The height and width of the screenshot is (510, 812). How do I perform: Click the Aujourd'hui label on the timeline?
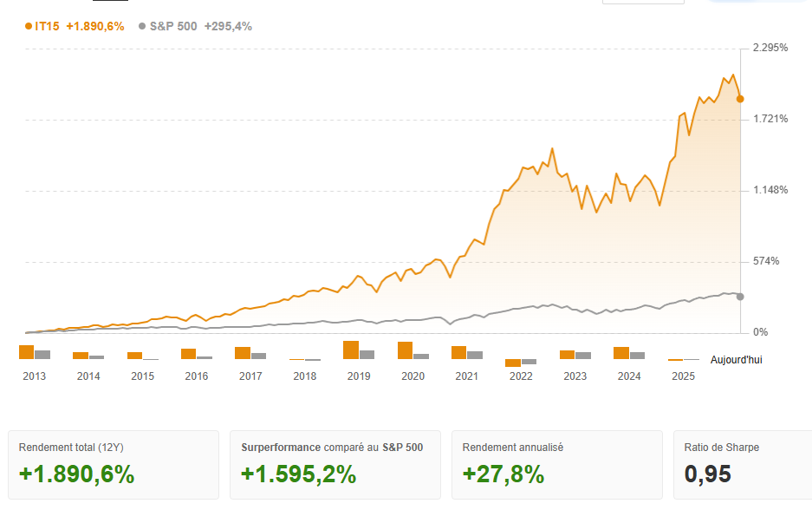pos(736,359)
